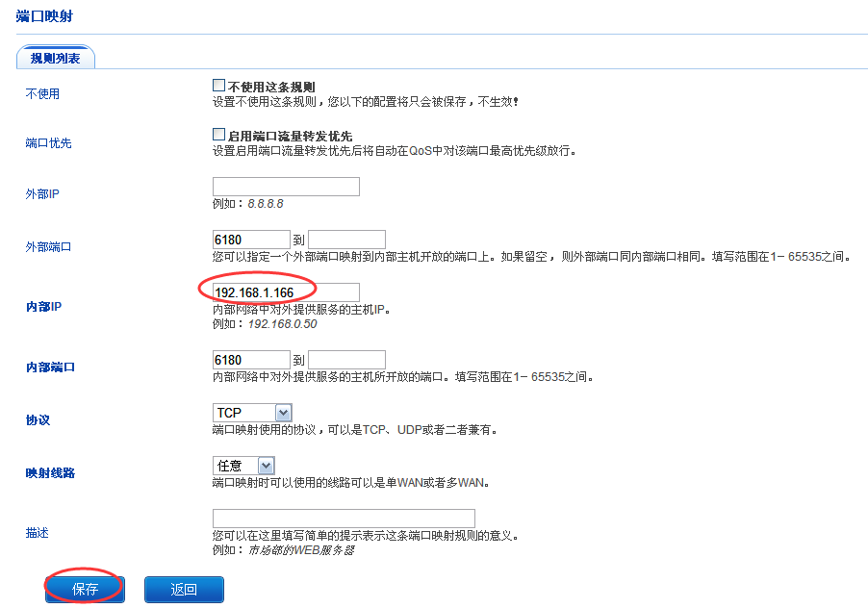This screenshot has width=868, height=608.
Task: Click the 外部端口 end range field
Action: pos(346,240)
